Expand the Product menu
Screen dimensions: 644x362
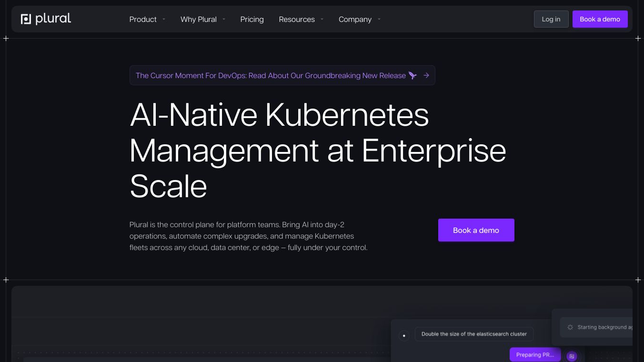click(x=147, y=19)
